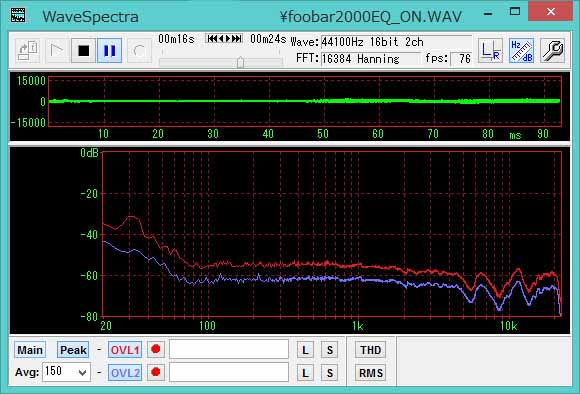Click the RMS button
The image size is (580, 394).
[x=371, y=373]
